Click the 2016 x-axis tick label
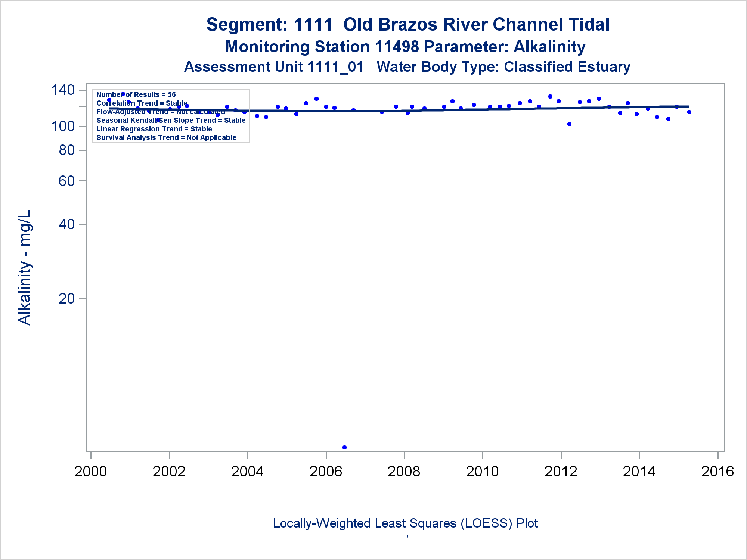 [x=717, y=472]
